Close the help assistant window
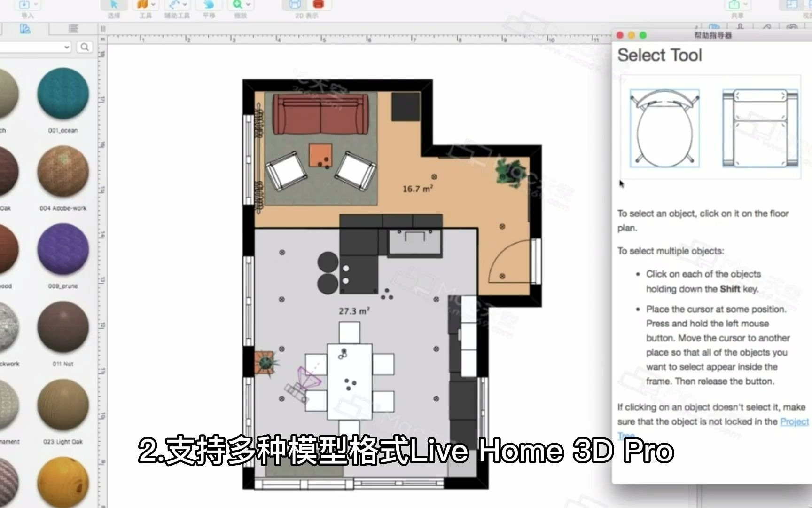Viewport: 812px width, 508px height. (x=620, y=35)
